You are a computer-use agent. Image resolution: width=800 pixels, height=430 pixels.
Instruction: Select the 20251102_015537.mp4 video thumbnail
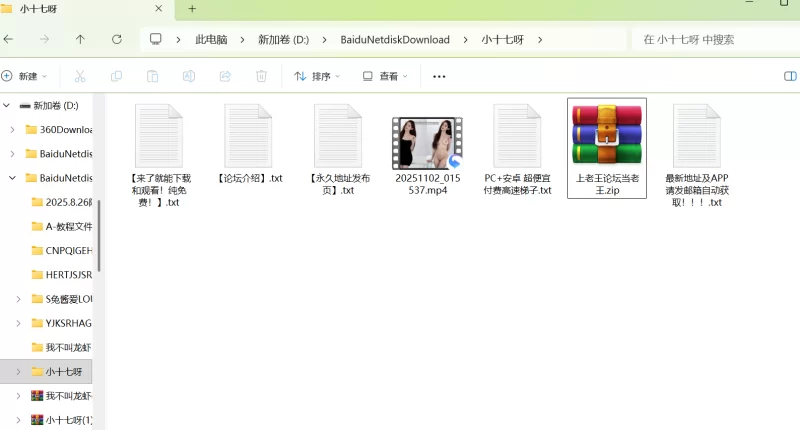tap(428, 143)
